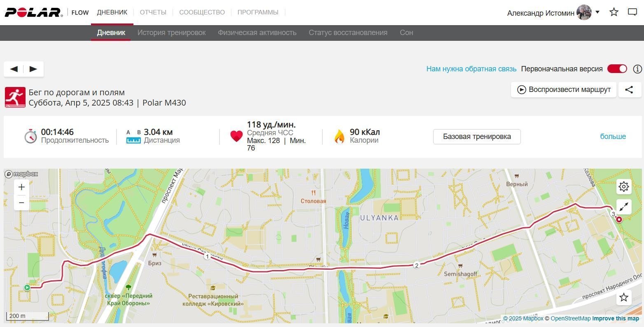This screenshot has height=327, width=644.
Task: Open the ПРОГРАММЫ main menu
Action: 258,12
